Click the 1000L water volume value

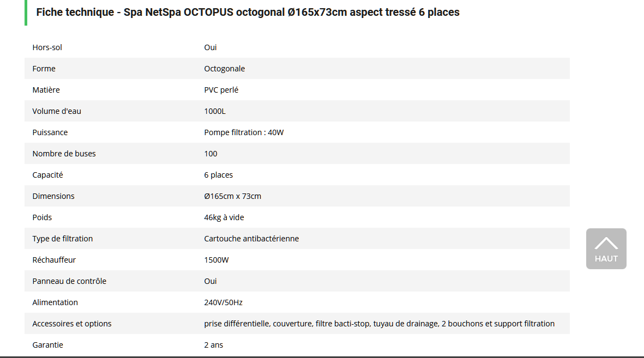click(x=214, y=111)
